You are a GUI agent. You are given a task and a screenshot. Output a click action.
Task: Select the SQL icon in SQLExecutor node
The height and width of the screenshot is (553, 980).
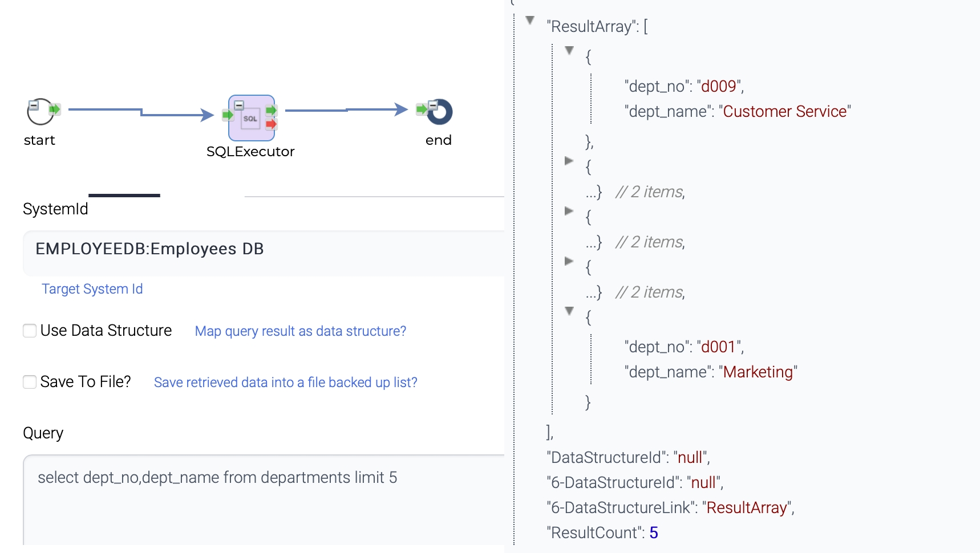tap(250, 119)
